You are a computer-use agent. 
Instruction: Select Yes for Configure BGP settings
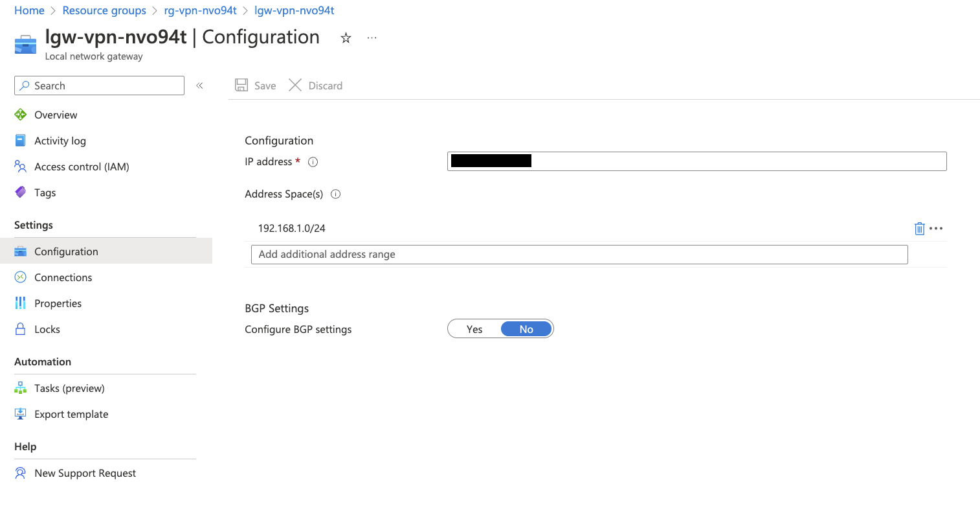pos(474,329)
